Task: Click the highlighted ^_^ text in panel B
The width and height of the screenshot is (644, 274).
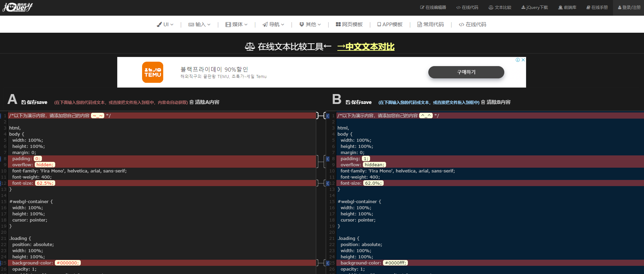Action: coord(426,116)
